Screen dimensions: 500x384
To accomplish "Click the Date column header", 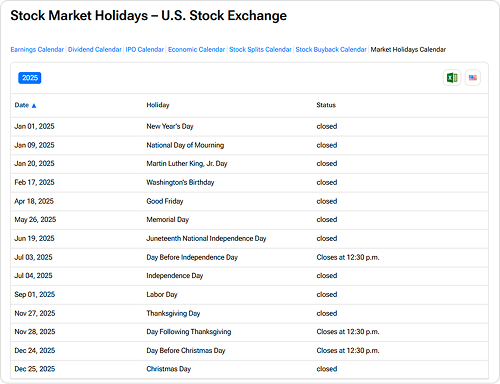I will click(22, 105).
